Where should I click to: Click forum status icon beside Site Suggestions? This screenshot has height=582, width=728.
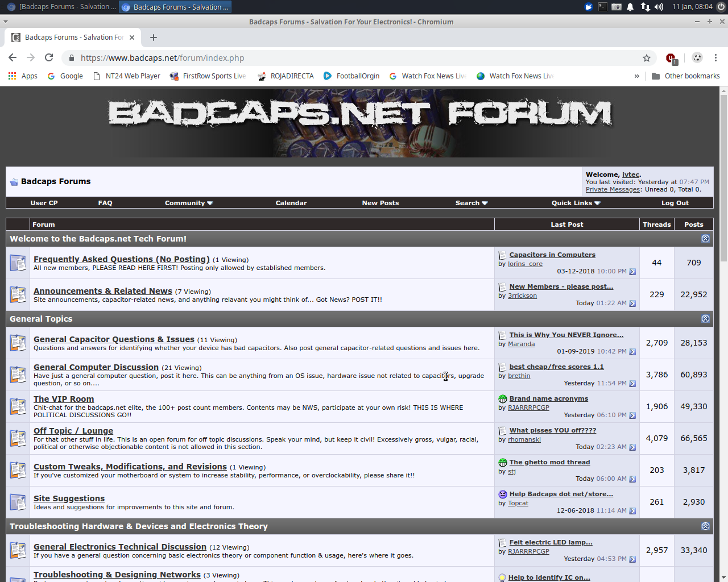pos(18,502)
